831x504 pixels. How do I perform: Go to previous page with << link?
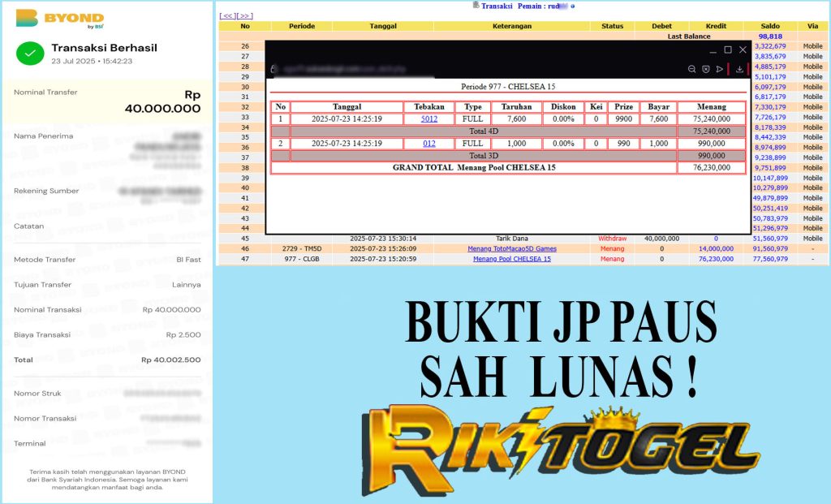pos(228,15)
